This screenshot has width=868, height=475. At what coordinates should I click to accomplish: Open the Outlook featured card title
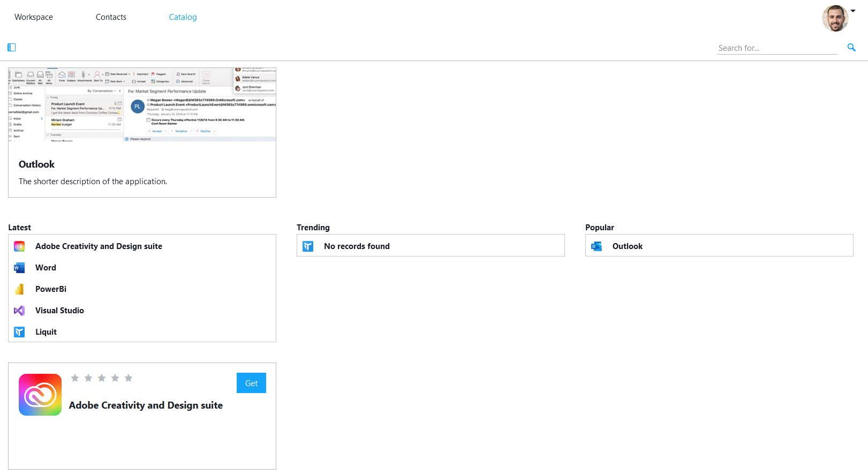(36, 164)
